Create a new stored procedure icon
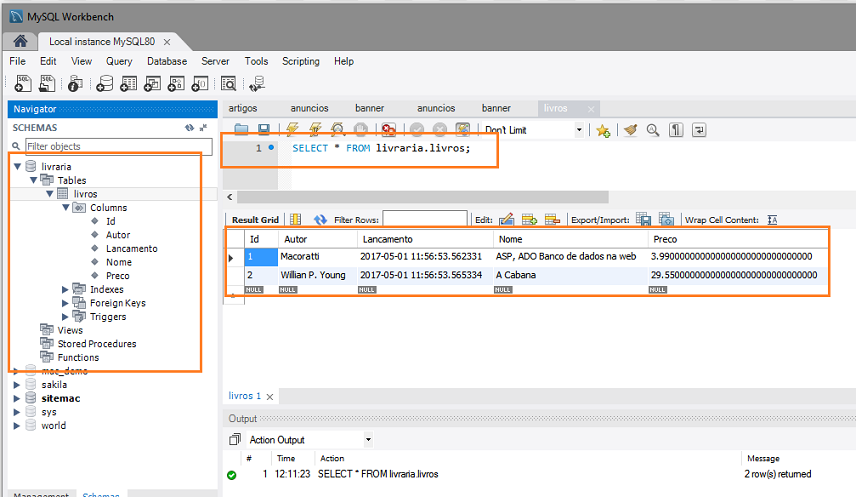The width and height of the screenshot is (856, 497). click(176, 84)
